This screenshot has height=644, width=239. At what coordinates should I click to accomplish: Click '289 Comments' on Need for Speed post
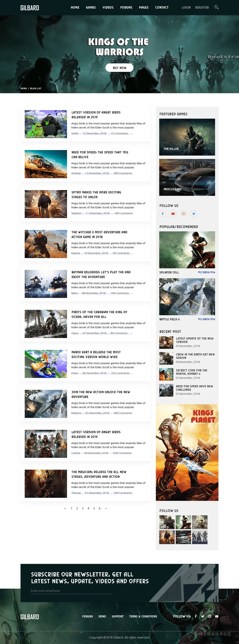(x=123, y=173)
